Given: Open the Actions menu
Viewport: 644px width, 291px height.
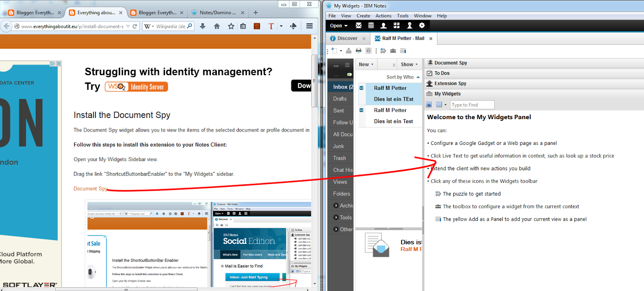Looking at the screenshot, I should 383,16.
